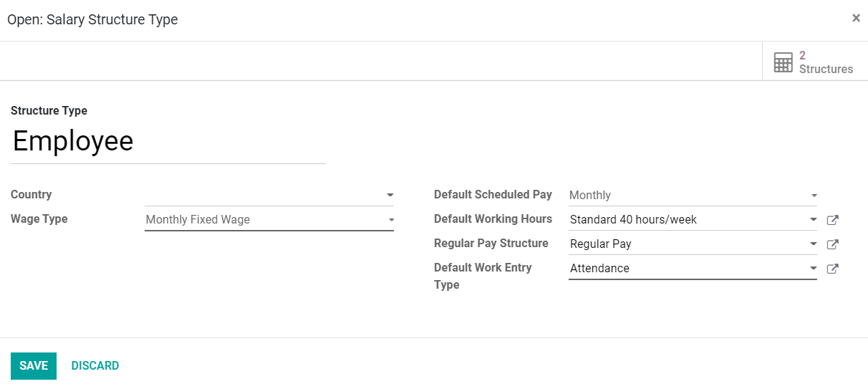This screenshot has width=868, height=389.
Task: Discard changes to the form
Action: click(95, 366)
